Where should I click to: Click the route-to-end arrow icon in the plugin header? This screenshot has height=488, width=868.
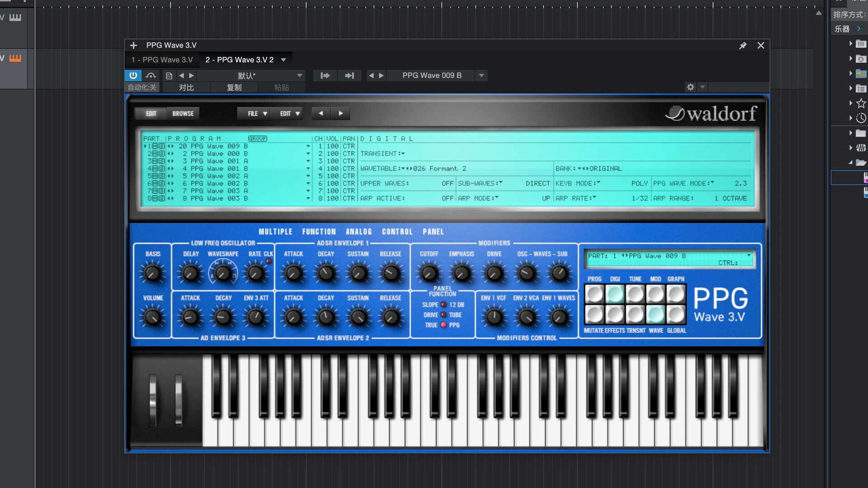pos(349,75)
